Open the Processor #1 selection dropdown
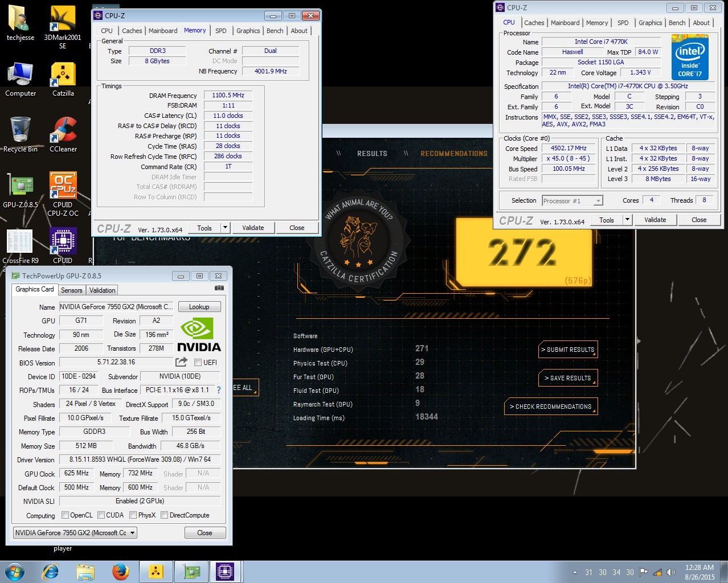Viewport: 728px width, 583px height. pyautogui.click(x=572, y=200)
